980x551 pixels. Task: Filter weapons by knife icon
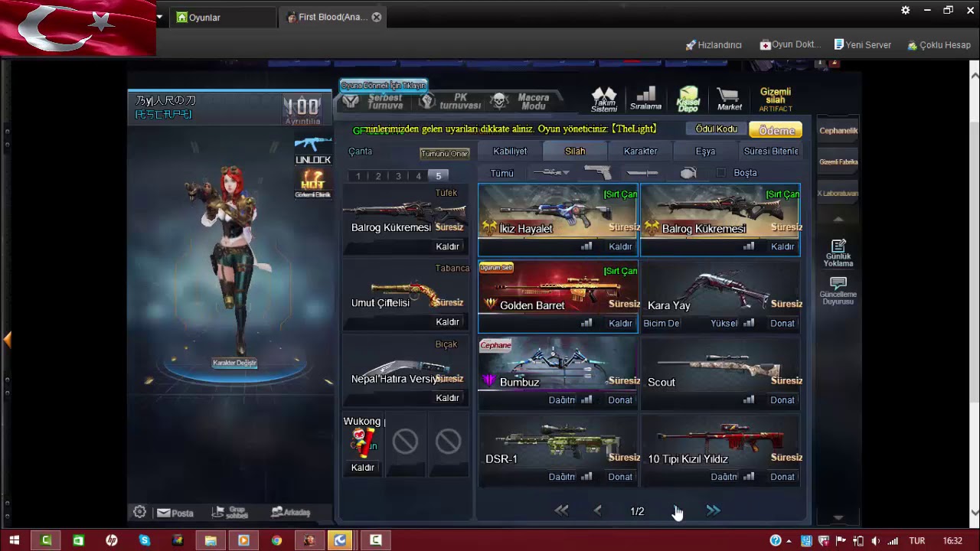[642, 173]
